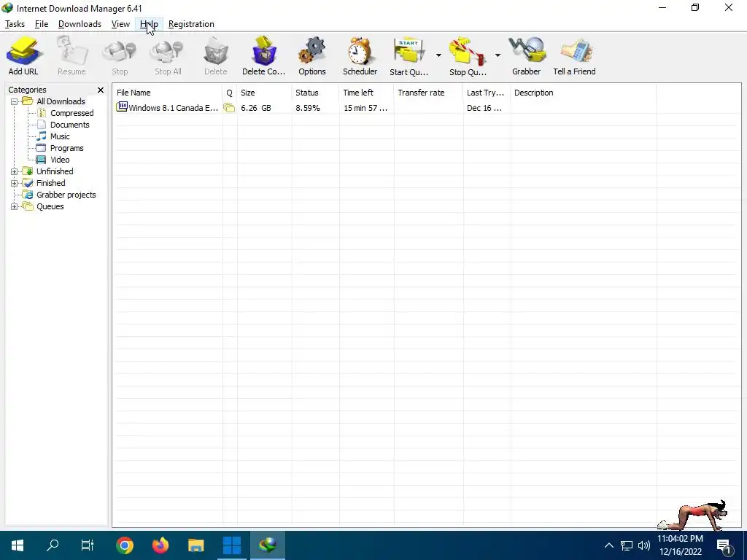The image size is (747, 560).
Task: Sort by File Name column header
Action: point(167,93)
